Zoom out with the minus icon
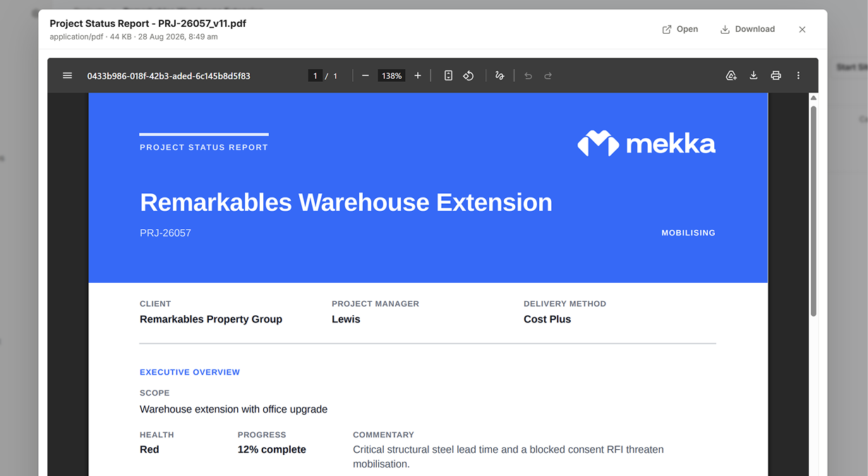Image resolution: width=868 pixels, height=476 pixels. pos(365,75)
